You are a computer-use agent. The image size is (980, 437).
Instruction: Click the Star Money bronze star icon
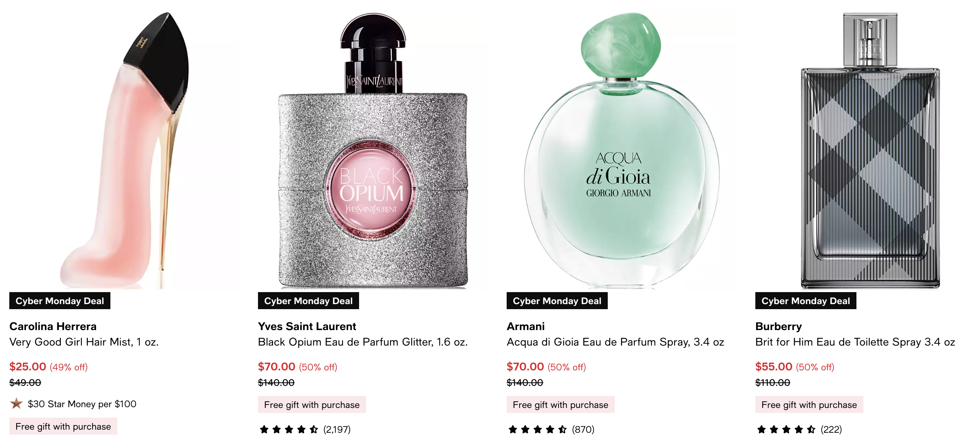pos(16,404)
